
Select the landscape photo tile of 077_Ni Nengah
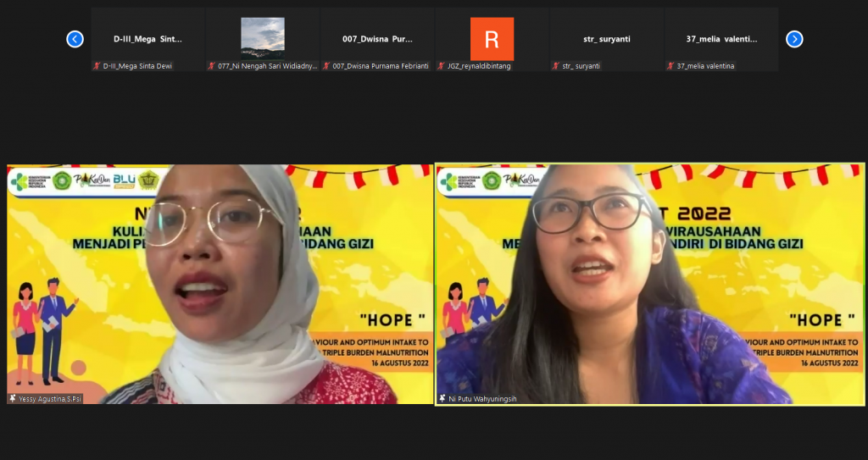tap(263, 39)
